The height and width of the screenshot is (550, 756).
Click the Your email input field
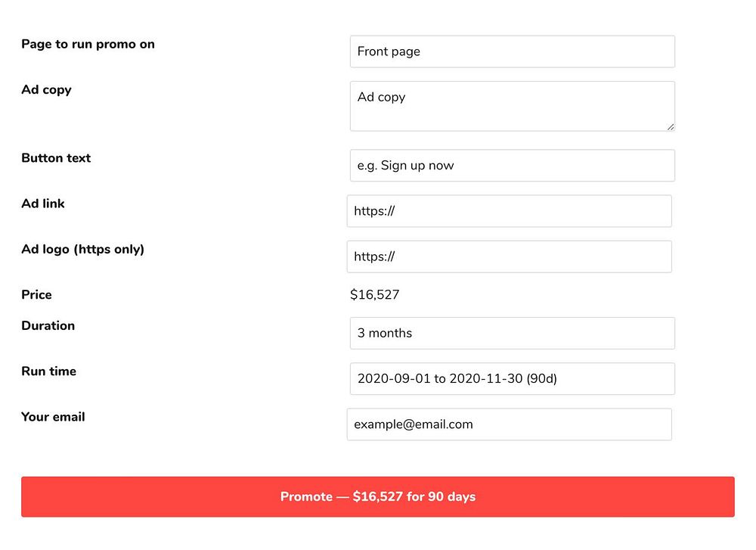pyautogui.click(x=509, y=424)
